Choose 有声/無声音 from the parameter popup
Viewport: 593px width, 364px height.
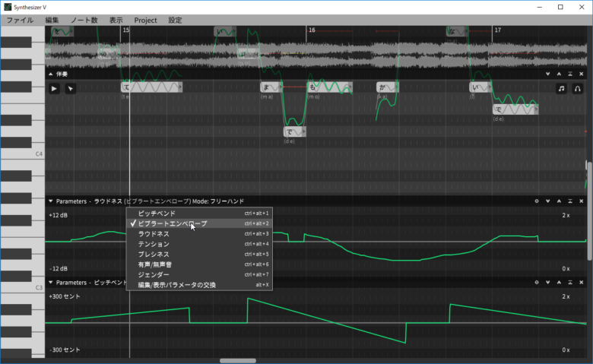tap(199, 264)
